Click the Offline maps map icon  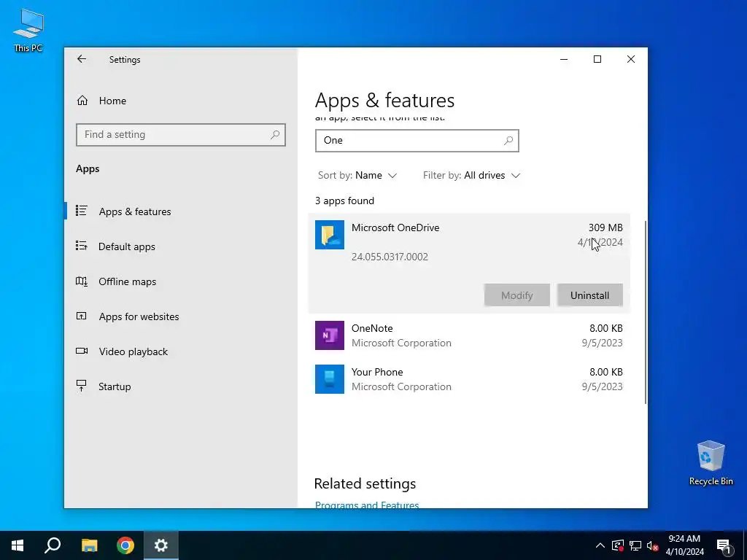pyautogui.click(x=82, y=281)
